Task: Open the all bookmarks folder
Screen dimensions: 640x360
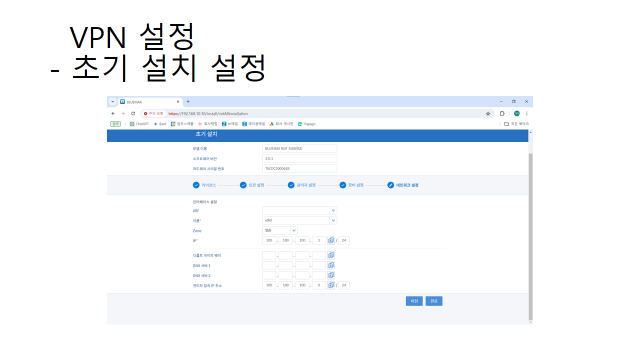Action: (516, 124)
